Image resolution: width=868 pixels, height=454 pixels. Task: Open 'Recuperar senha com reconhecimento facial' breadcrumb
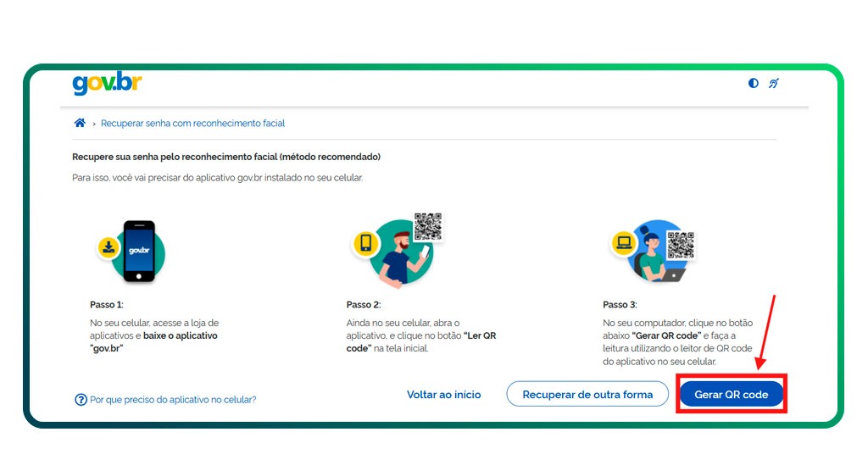(x=192, y=124)
